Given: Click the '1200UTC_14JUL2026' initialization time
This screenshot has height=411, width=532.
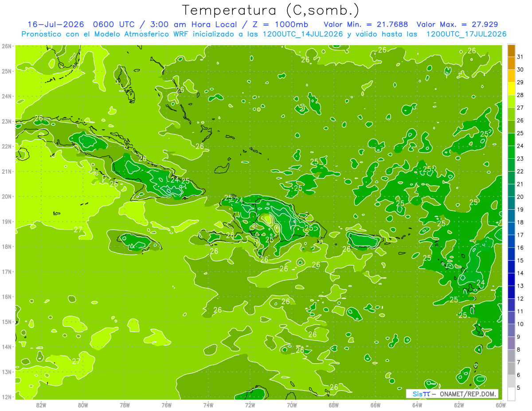Looking at the screenshot, I should point(303,34).
